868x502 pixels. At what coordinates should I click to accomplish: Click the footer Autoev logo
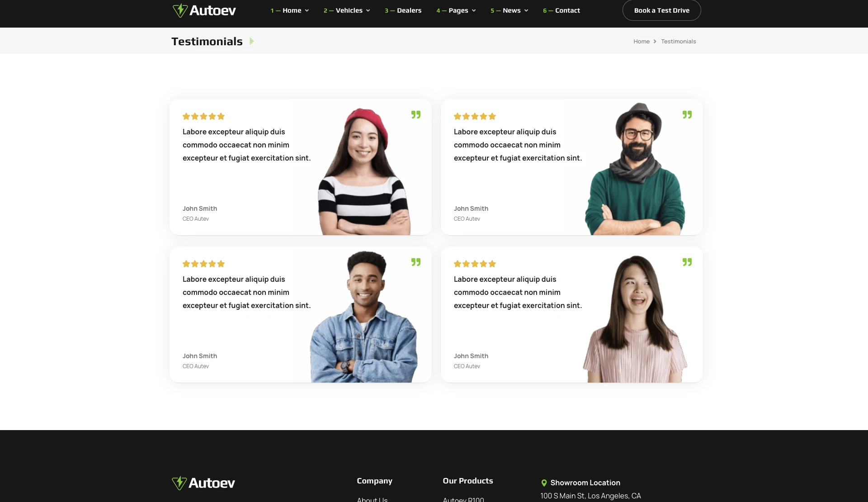[x=203, y=483]
